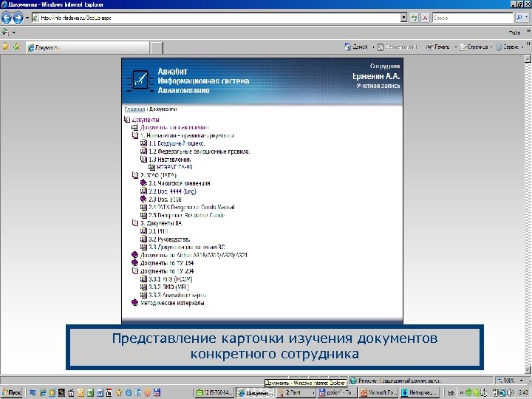The image size is (532, 399).
Task: Click Add to Favorites star-plus icon
Action: [16, 47]
